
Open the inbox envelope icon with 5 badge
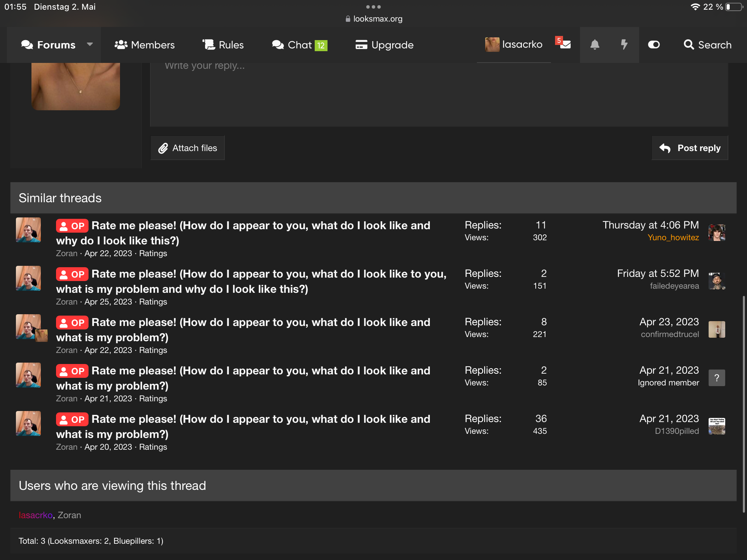[565, 45]
